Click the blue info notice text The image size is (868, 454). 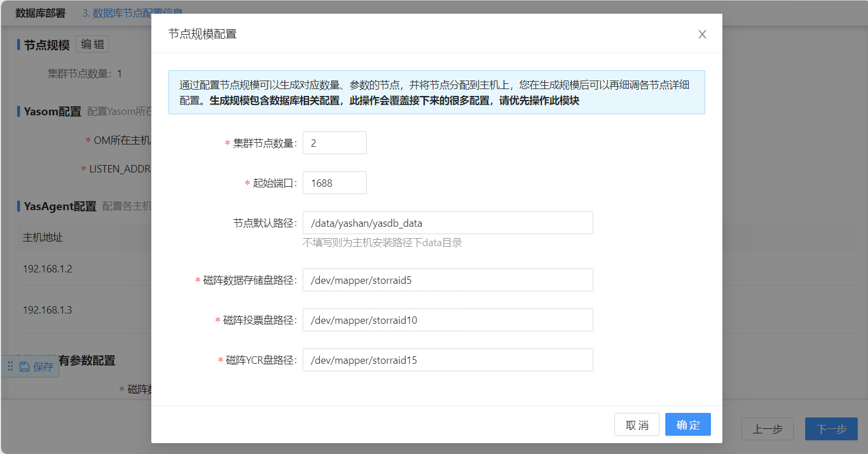(436, 93)
